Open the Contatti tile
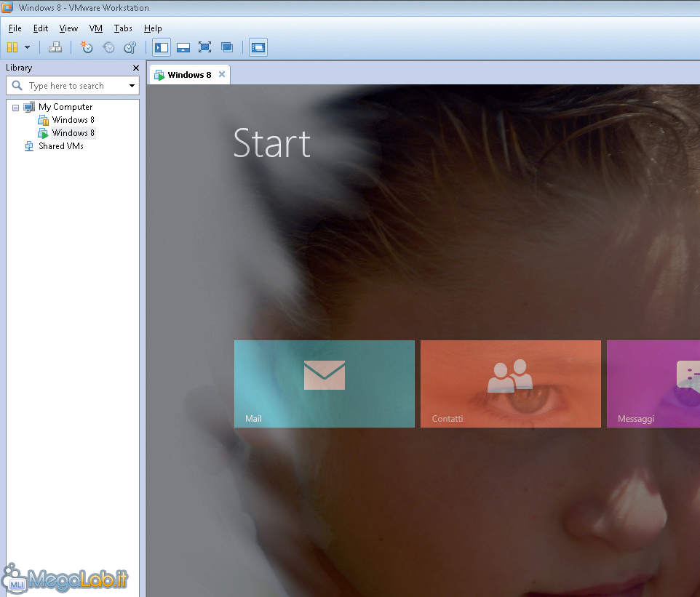 pyautogui.click(x=511, y=384)
